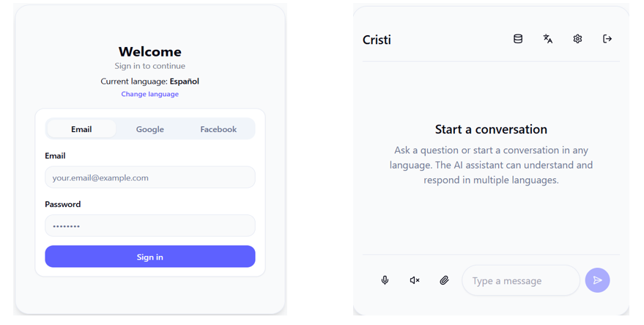Log out using the exit icon
Screen dimensions: 644x325
607,39
